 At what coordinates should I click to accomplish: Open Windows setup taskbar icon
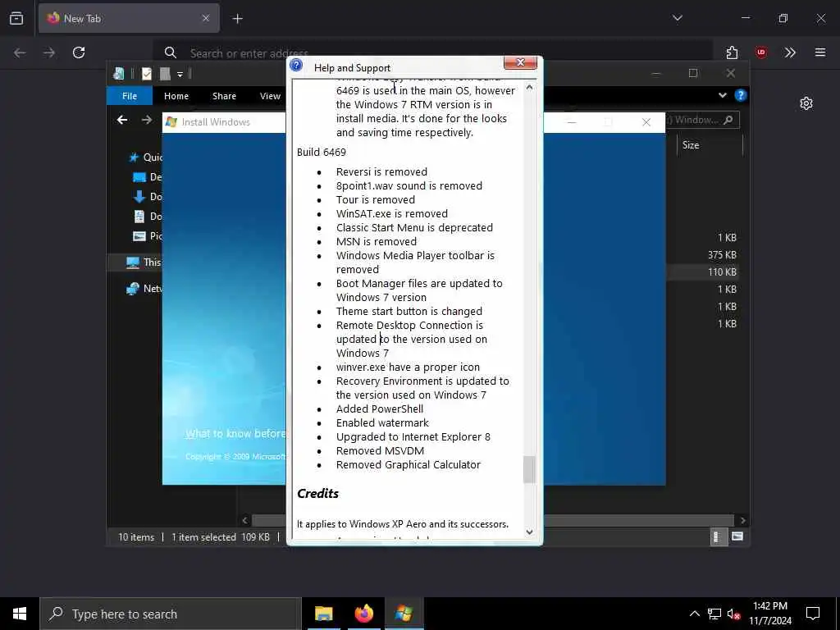404,614
